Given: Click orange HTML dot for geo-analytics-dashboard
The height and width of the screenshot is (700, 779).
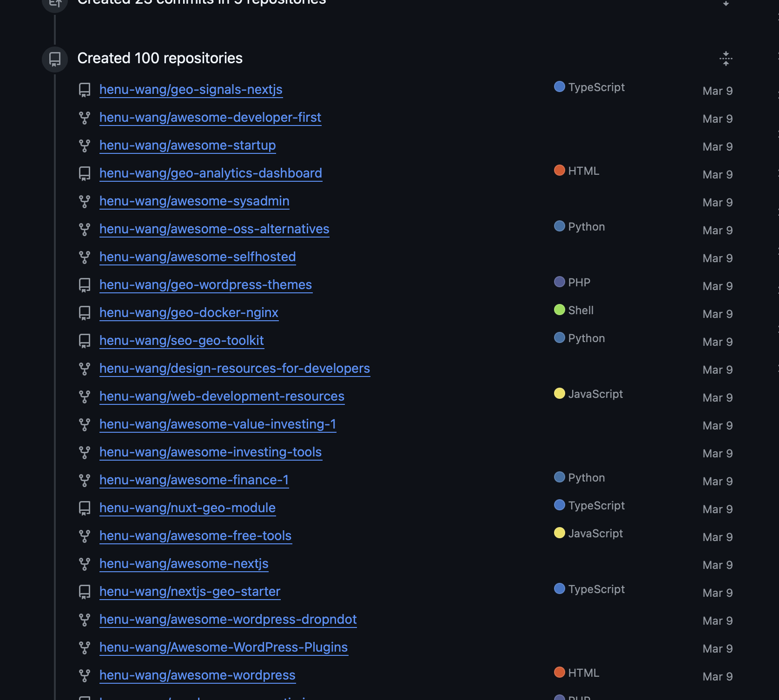Looking at the screenshot, I should point(560,171).
